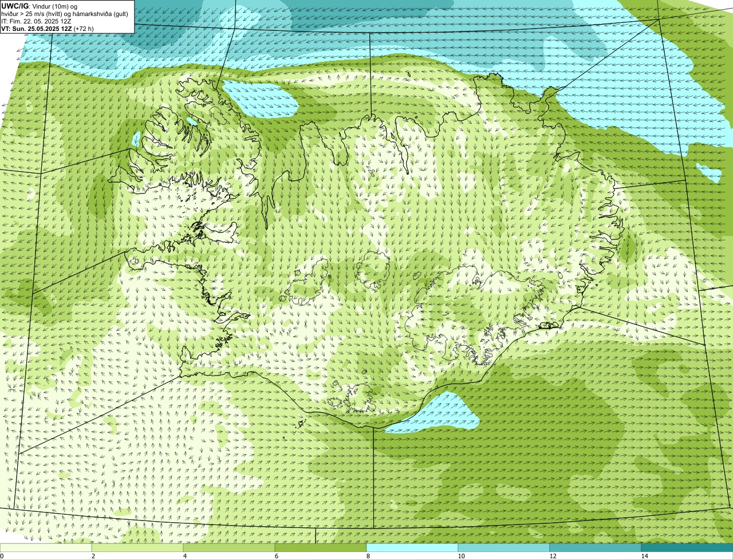The width and height of the screenshot is (733, 560).
Task: Click the '4' label on the color scale
Action: (x=184, y=556)
